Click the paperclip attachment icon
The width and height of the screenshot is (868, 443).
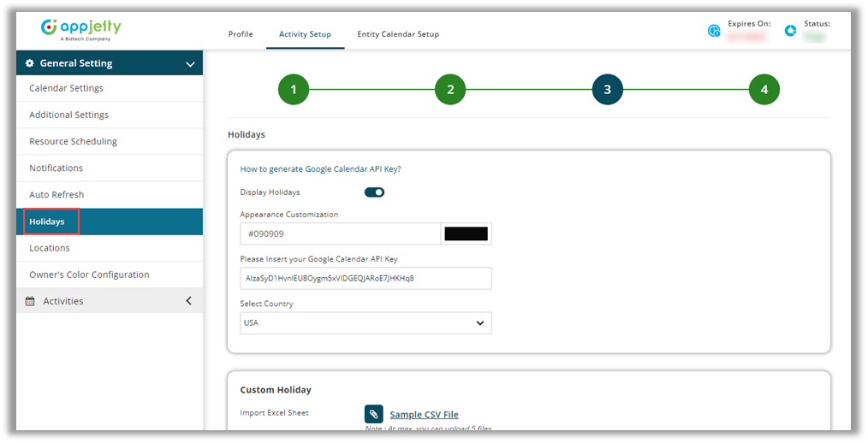373,415
